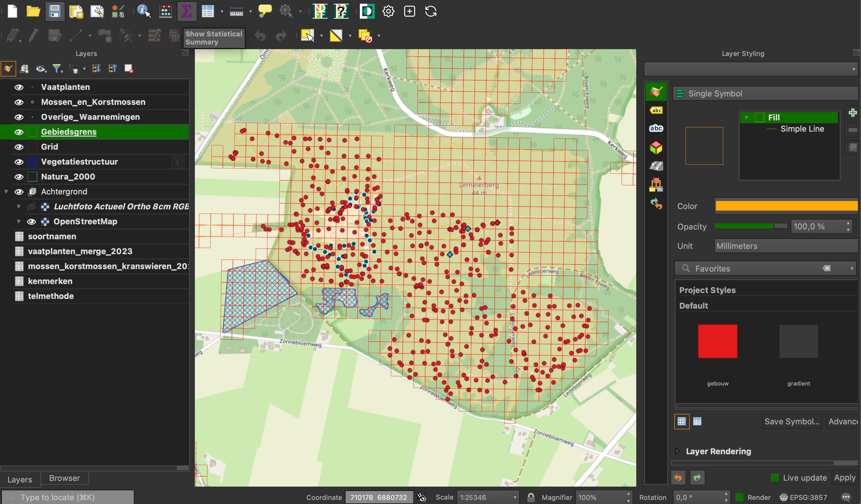Switch to the Browser tab
Viewport: 861px width, 504px height.
[x=64, y=478]
